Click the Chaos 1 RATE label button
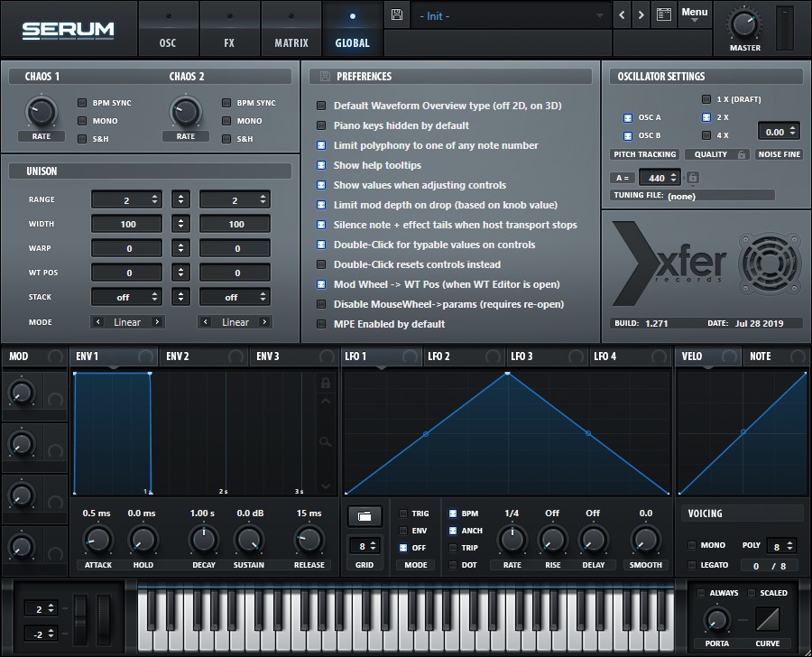The height and width of the screenshot is (657, 812). coord(42,136)
